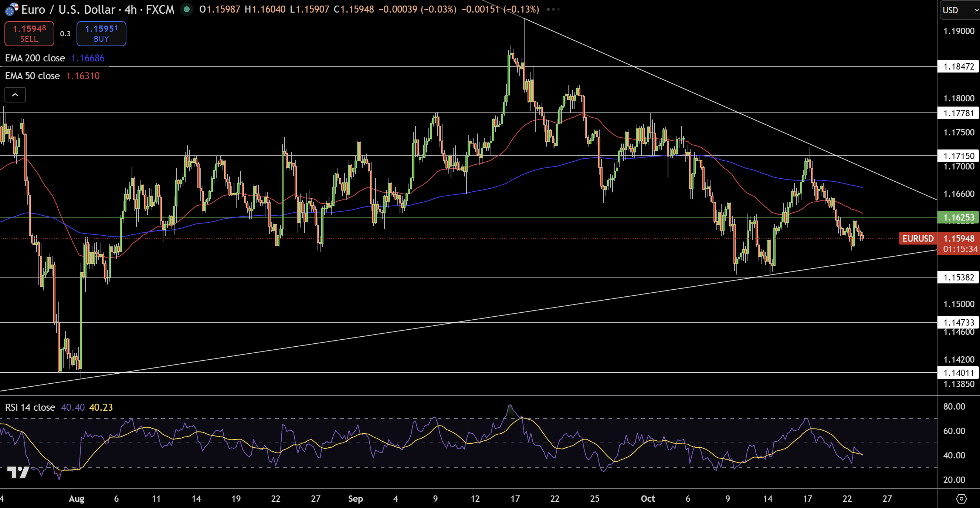Collapse the indicator legend with chevron button
The image size is (980, 508).
click(15, 95)
